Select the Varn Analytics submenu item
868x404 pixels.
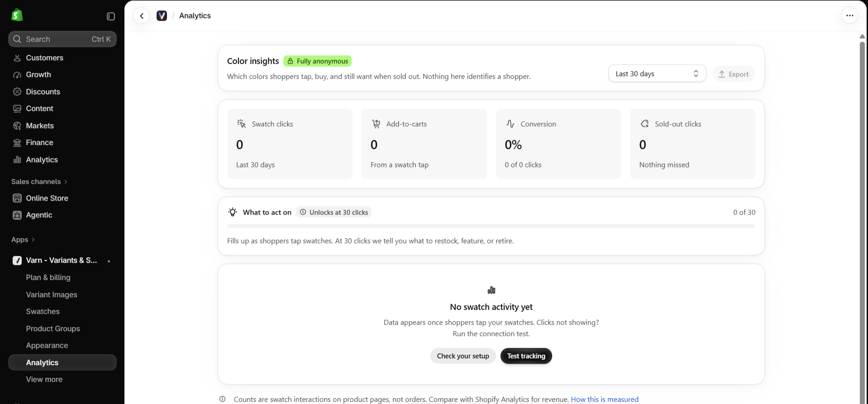(62, 363)
